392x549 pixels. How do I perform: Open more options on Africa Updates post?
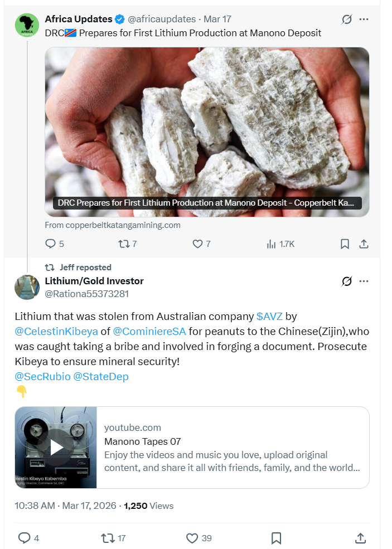click(x=364, y=20)
